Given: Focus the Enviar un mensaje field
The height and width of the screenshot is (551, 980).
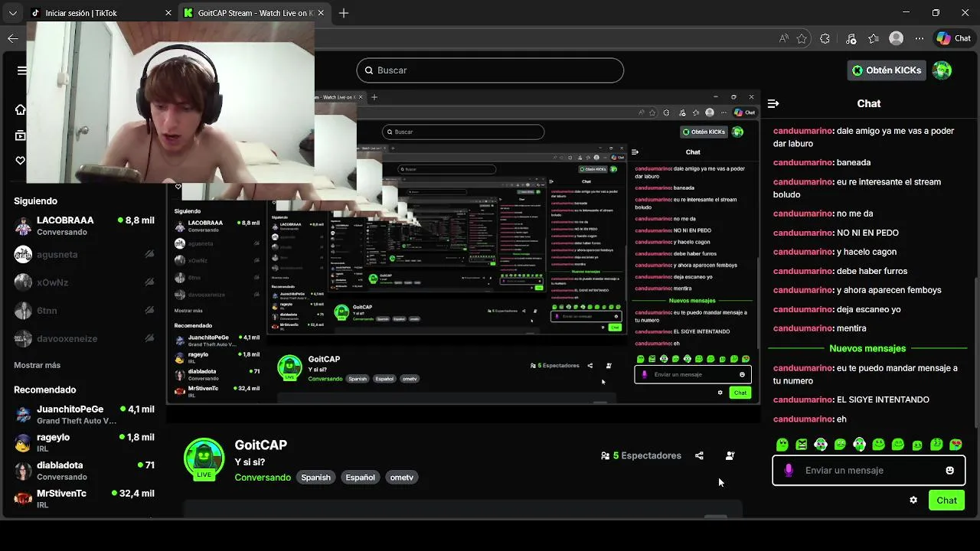Looking at the screenshot, I should pyautogui.click(x=868, y=471).
